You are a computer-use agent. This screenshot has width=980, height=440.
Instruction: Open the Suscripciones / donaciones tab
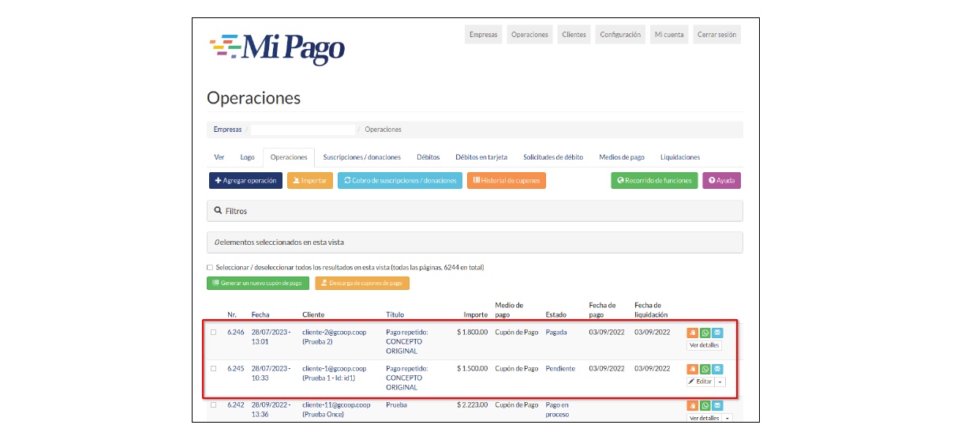click(x=362, y=157)
